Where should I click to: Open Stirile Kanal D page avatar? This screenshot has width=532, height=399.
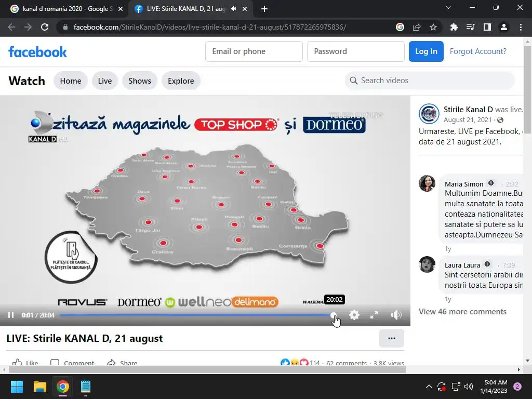429,114
